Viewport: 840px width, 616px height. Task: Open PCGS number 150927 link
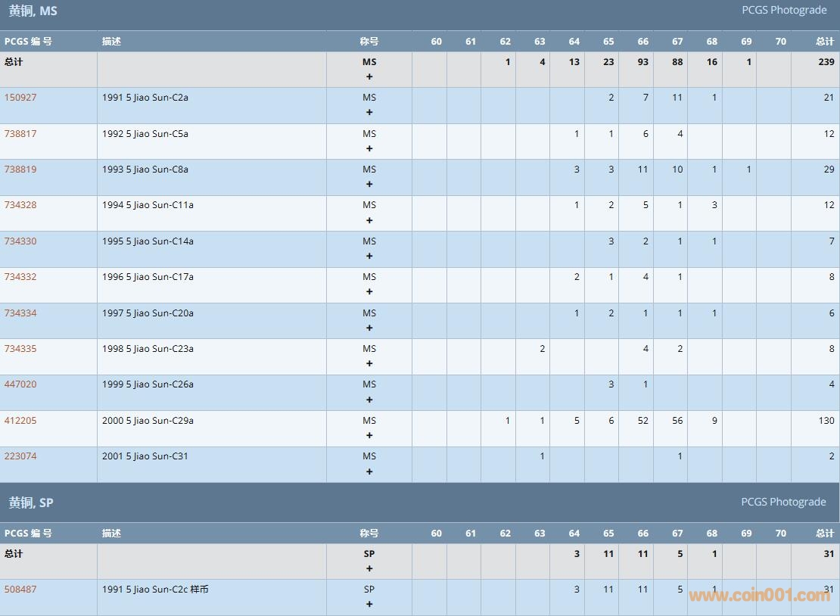(x=20, y=98)
